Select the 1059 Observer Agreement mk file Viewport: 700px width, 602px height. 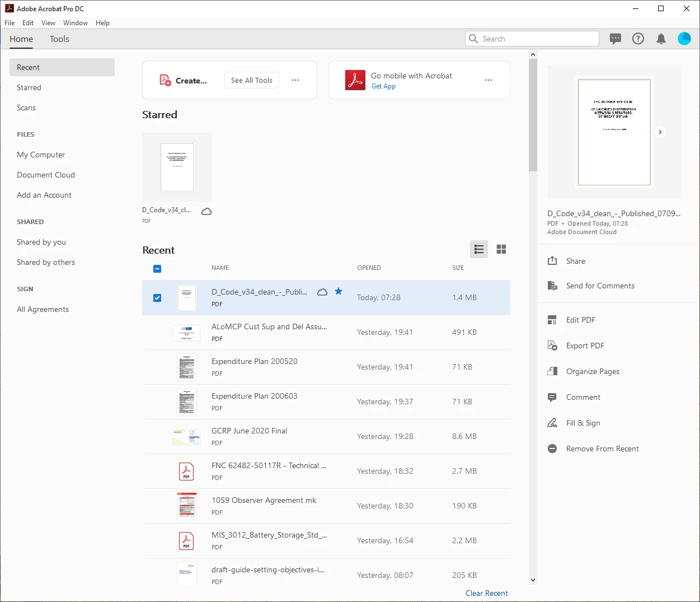pyautogui.click(x=326, y=506)
